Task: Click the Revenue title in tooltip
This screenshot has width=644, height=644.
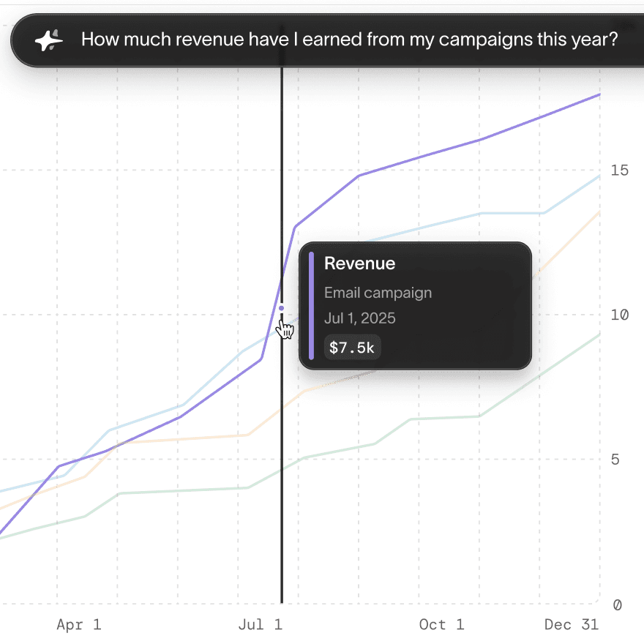Action: 359,263
